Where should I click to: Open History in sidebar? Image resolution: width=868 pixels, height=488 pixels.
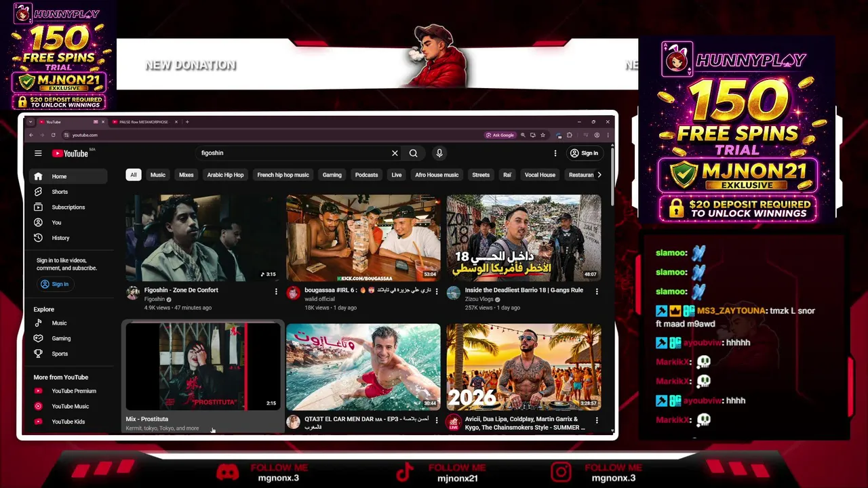(x=68, y=238)
